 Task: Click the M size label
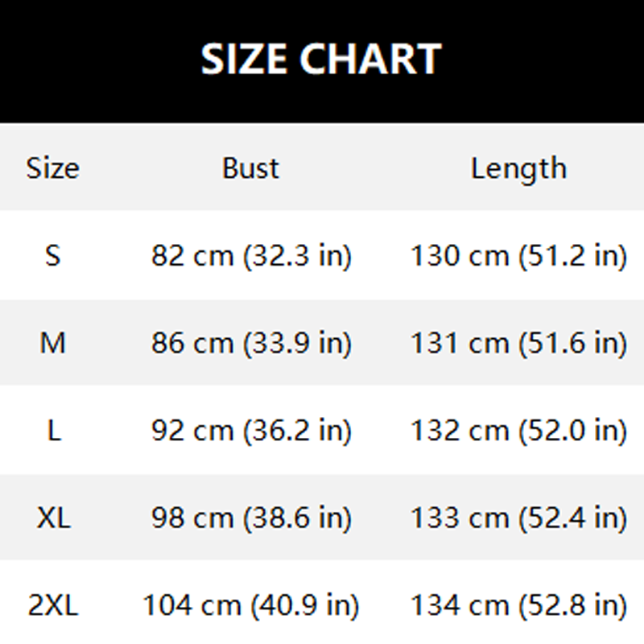[53, 344]
